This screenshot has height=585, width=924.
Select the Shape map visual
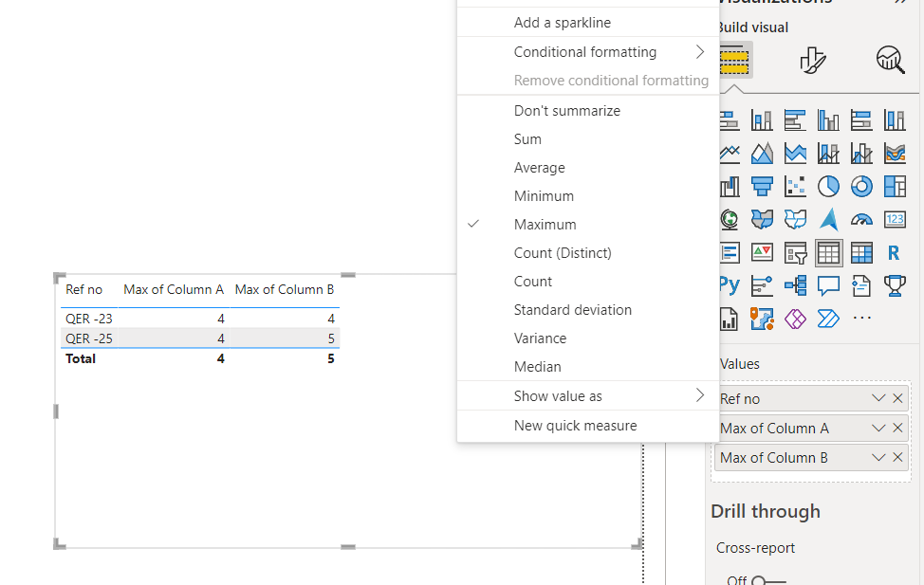coord(795,220)
